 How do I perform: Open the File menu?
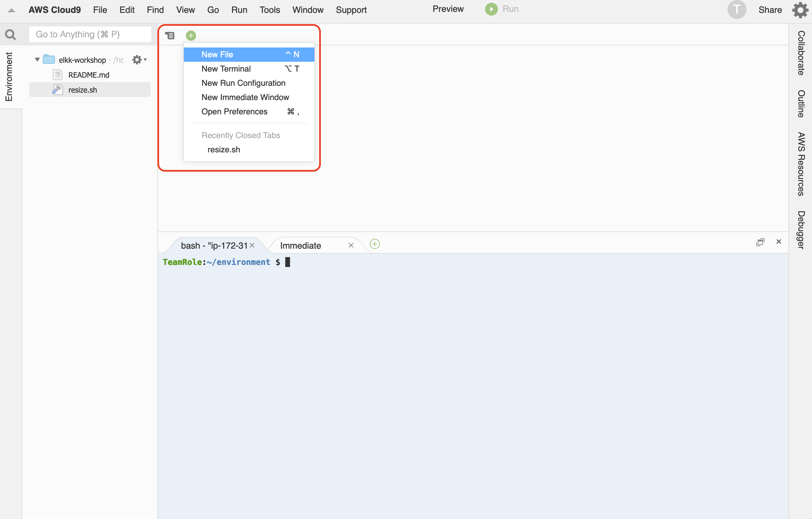100,10
